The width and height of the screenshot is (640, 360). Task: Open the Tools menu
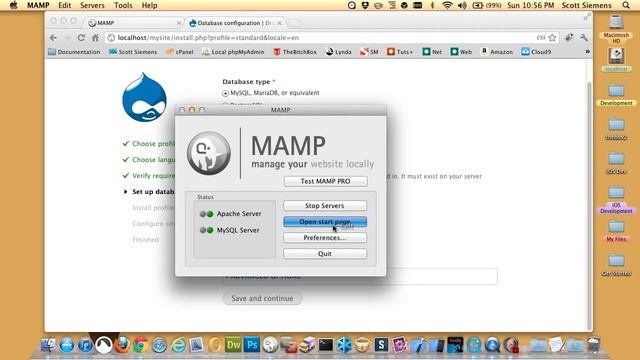pos(123,5)
